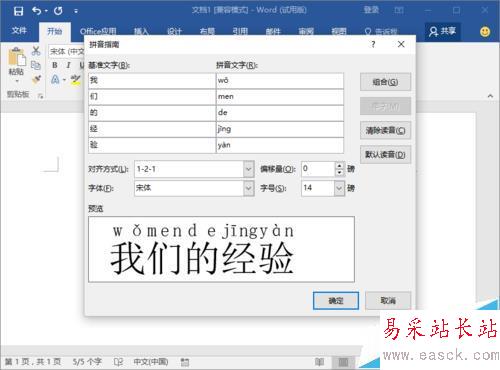Close the Phonetic Guide dialog
This screenshot has width=500, height=370.
pyautogui.click(x=401, y=44)
